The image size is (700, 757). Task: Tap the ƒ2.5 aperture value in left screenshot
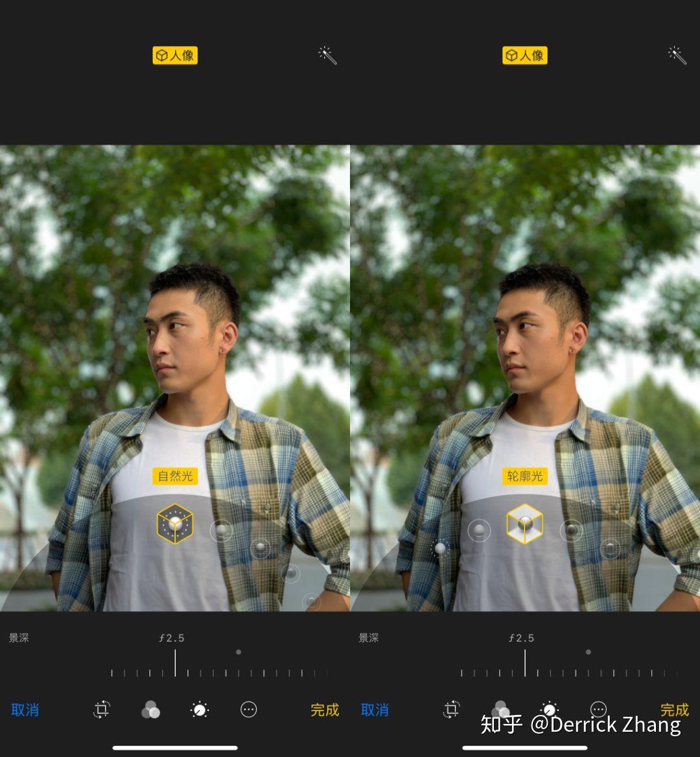171,638
